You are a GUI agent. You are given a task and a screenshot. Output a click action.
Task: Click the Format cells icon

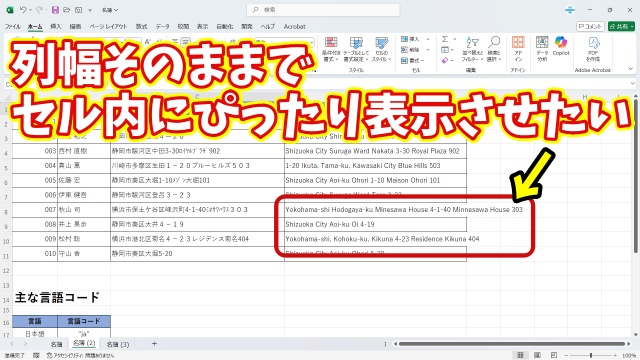(404, 60)
